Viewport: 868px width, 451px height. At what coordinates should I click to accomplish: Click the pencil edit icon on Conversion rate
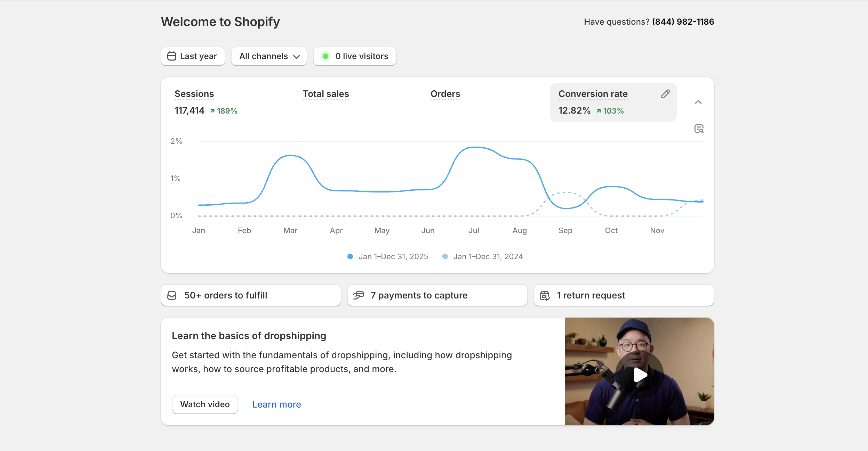[x=665, y=94]
